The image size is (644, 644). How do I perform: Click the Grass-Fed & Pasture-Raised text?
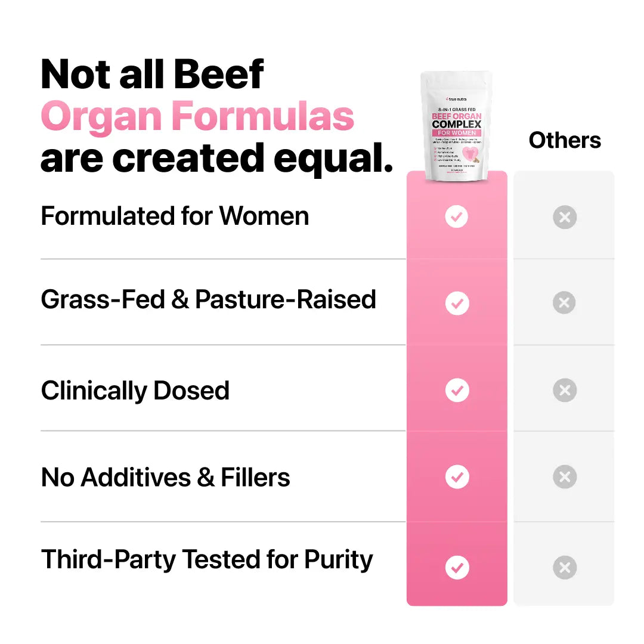(208, 299)
